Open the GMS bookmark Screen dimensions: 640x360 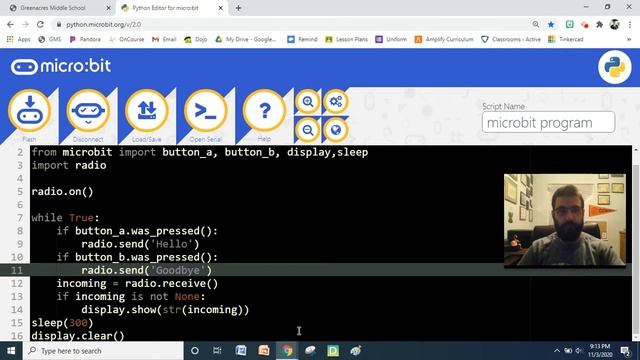50,40
